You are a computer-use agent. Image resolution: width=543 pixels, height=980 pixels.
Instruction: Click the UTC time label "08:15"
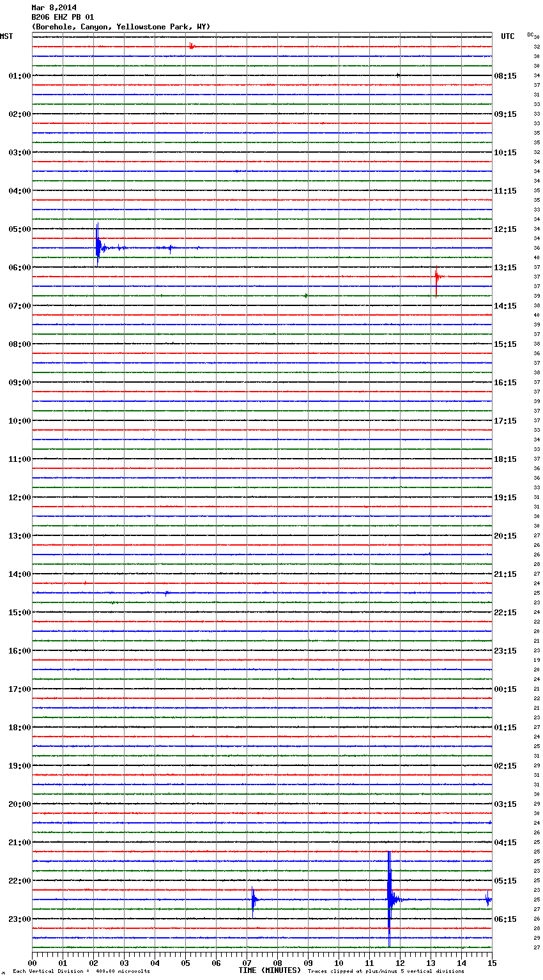tap(505, 76)
